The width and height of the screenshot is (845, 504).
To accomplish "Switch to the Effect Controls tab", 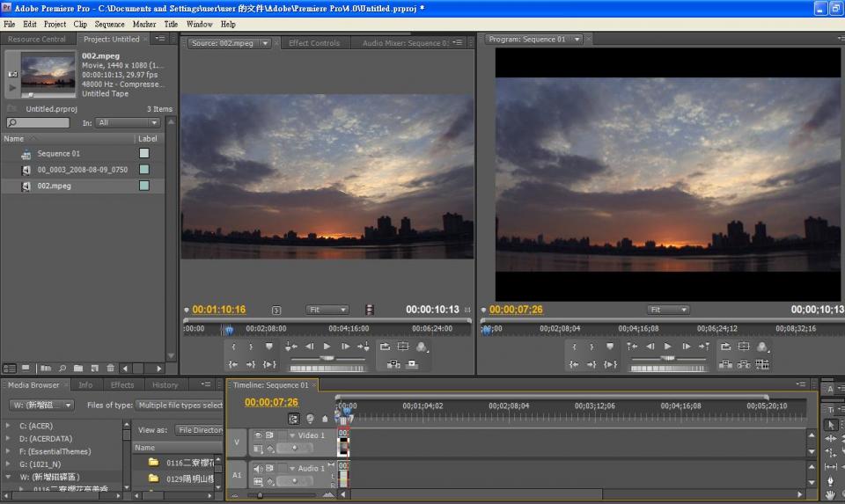I will click(x=314, y=43).
